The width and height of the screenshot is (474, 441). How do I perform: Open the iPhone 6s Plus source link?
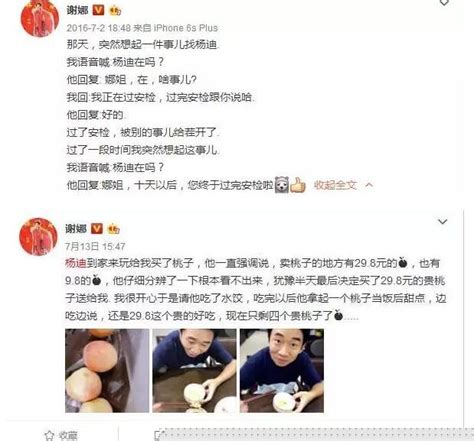185,28
